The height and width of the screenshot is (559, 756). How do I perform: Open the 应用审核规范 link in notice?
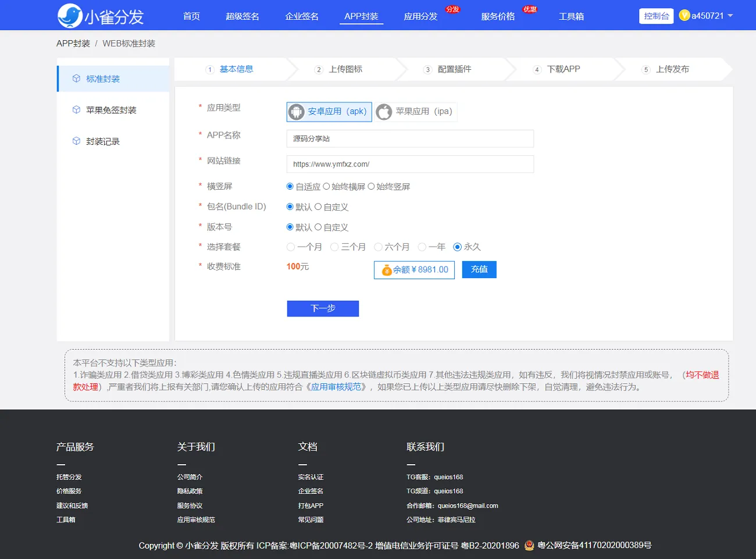click(336, 387)
